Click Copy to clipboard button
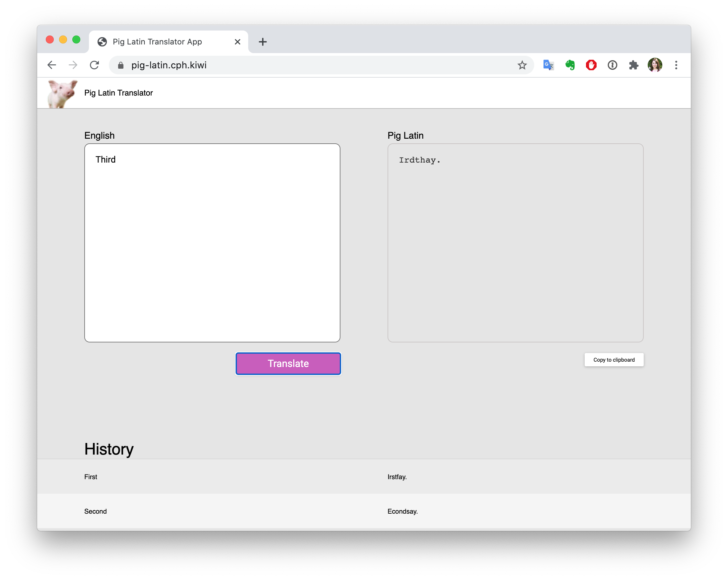Viewport: 728px width, 580px height. 614,360
